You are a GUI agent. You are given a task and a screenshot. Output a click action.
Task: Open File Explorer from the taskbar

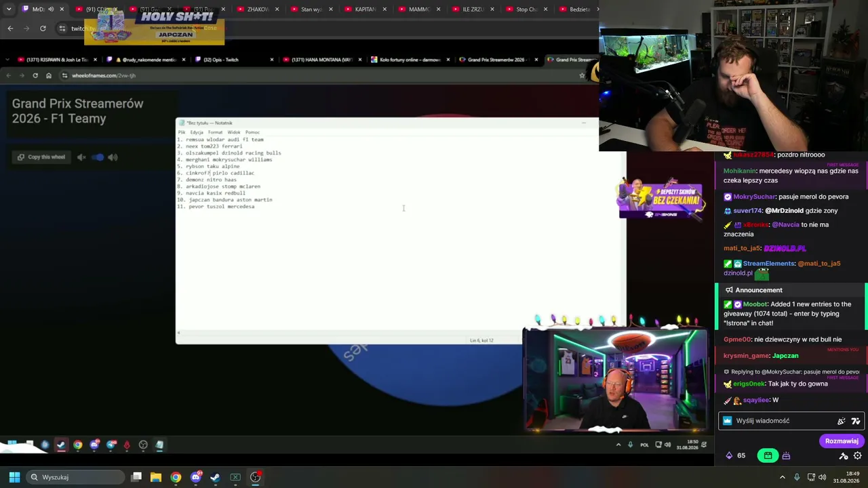click(x=156, y=477)
